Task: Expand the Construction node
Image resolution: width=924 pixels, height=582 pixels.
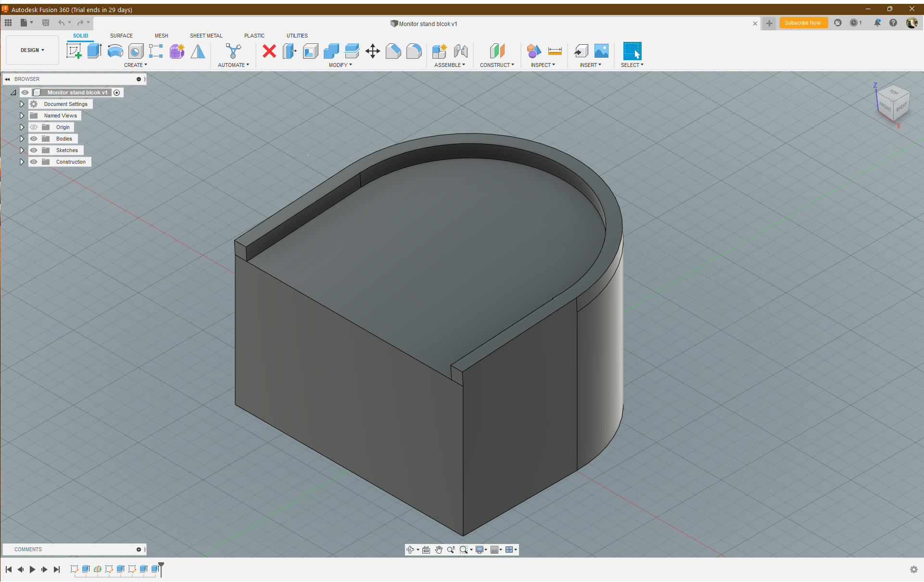Action: pos(22,162)
